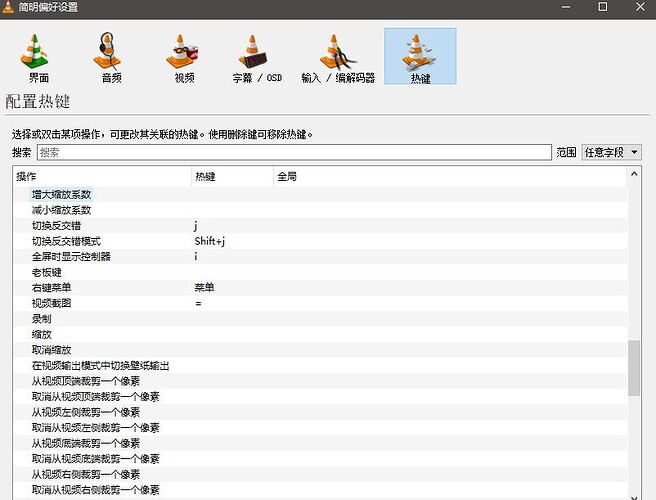Select the 切换反交错 action row
The height and width of the screenshot is (500, 656).
click(x=62, y=226)
